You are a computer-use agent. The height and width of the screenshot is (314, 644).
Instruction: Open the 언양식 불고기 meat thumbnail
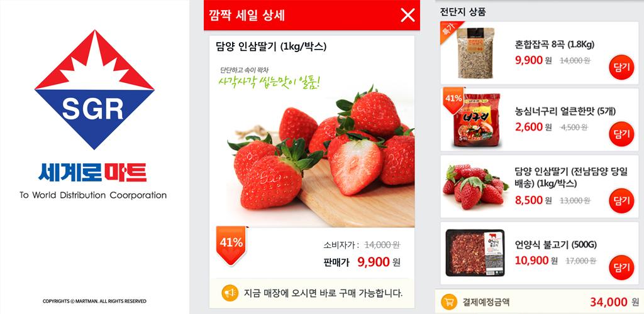pyautogui.click(x=475, y=253)
